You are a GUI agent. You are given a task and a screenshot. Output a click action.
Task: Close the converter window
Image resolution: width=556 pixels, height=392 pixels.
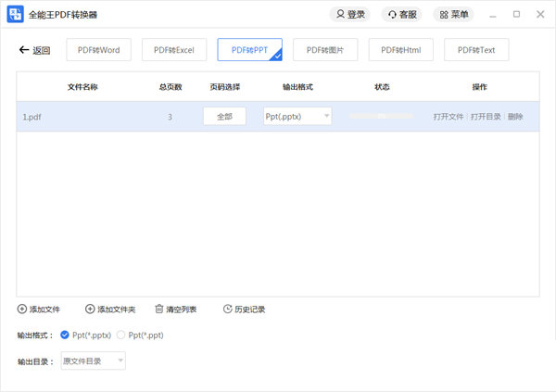tap(540, 14)
